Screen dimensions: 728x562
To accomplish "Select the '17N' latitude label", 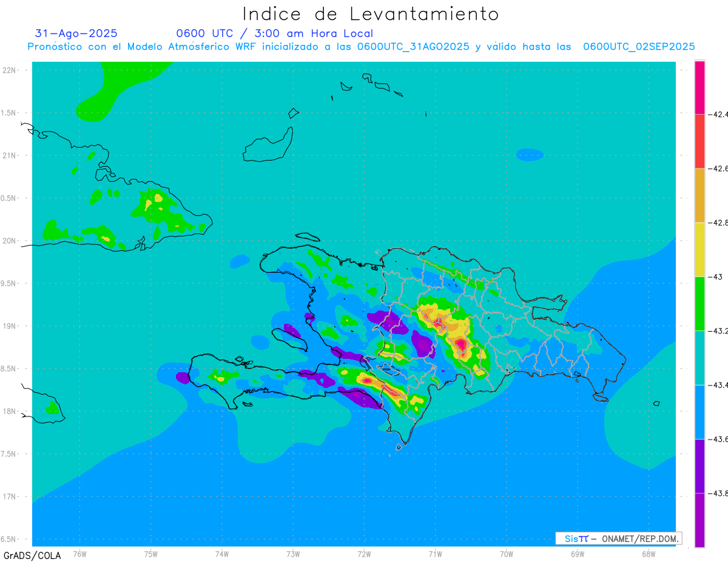I will (x=9, y=497).
